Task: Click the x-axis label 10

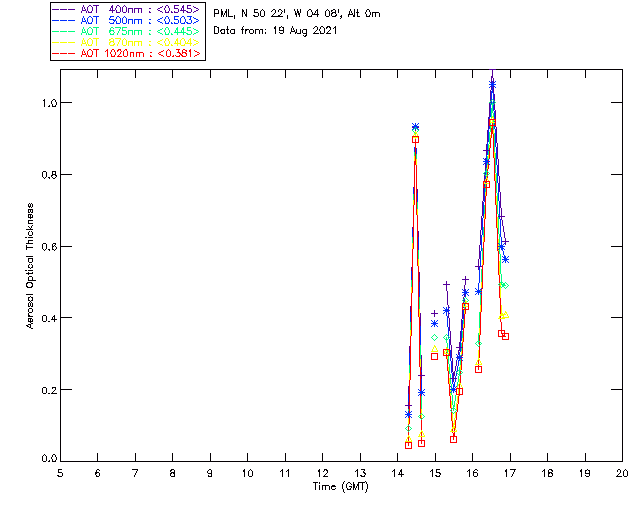Action: click(247, 473)
